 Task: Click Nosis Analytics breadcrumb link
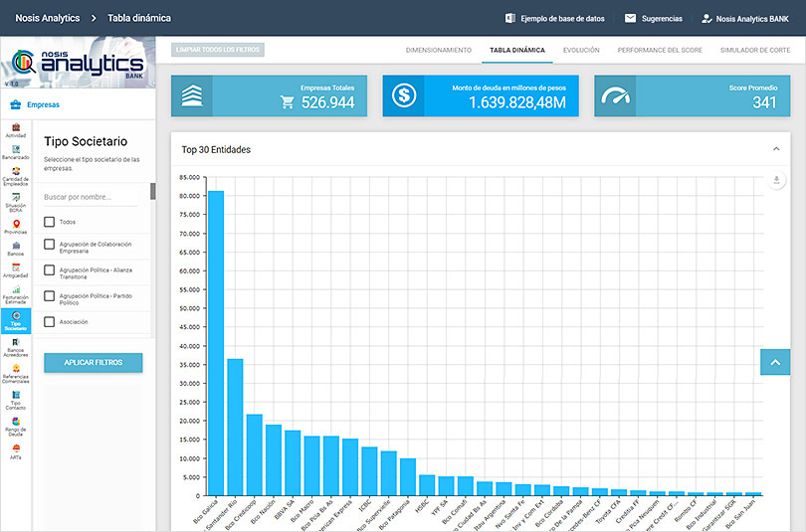point(48,18)
